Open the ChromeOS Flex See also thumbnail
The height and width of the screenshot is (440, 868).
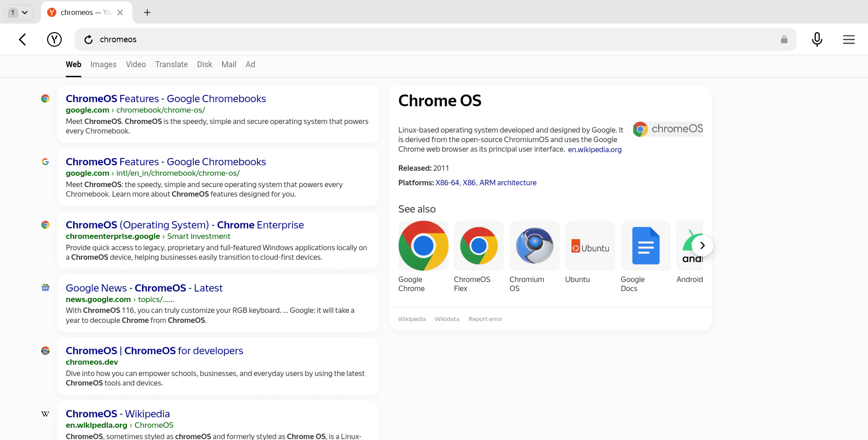(479, 246)
